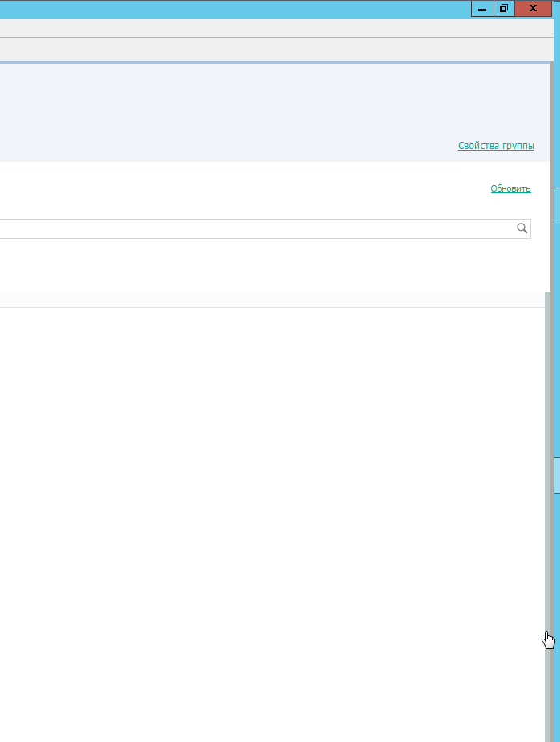560x742 pixels.
Task: Click the magnifying glass search icon
Action: click(522, 228)
